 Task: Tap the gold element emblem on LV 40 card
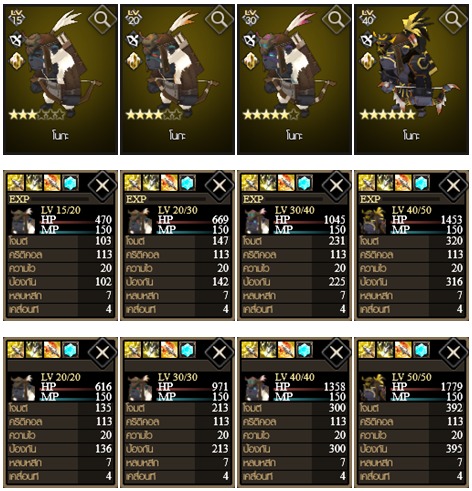point(368,61)
